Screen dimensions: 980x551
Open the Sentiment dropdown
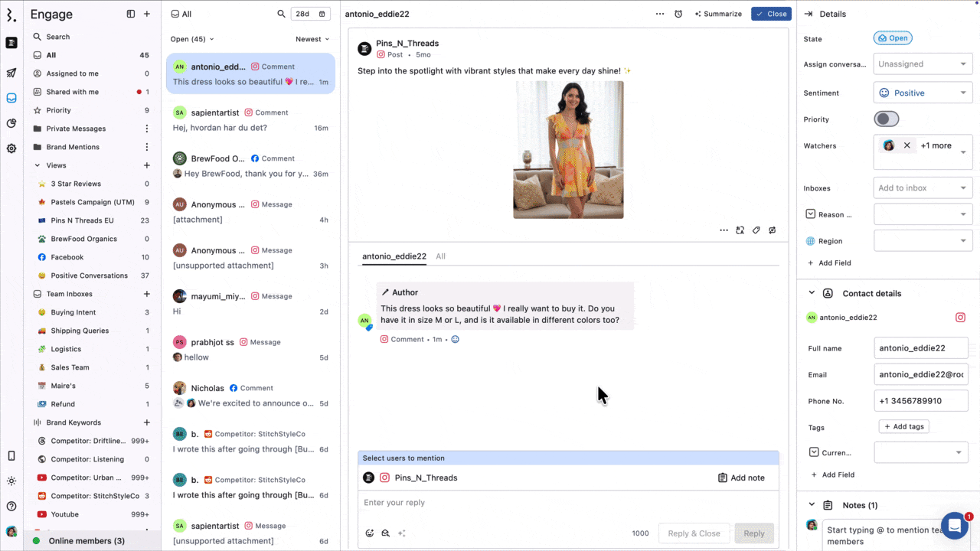923,93
